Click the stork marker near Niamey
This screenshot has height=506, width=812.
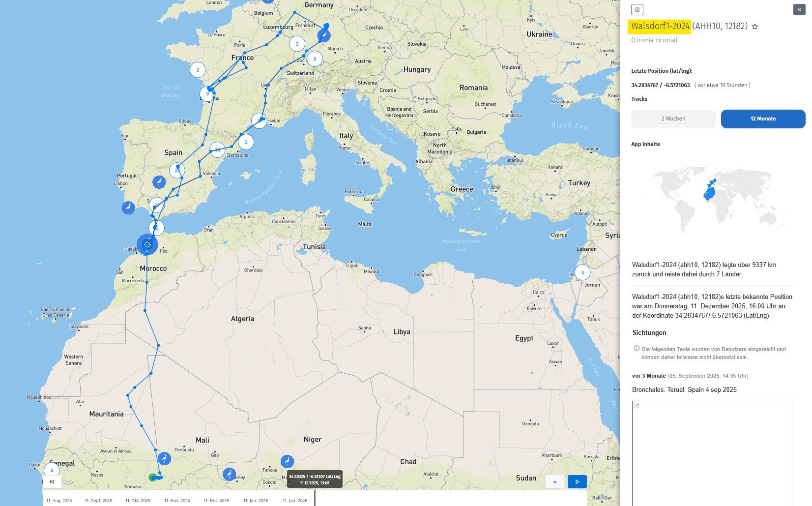(229, 474)
